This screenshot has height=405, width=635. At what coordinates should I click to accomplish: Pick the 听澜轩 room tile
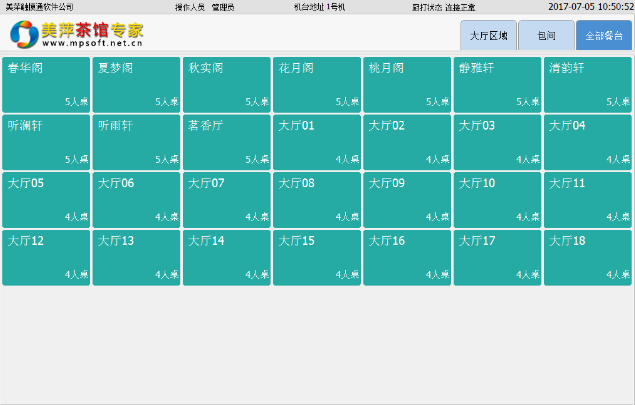pos(46,142)
